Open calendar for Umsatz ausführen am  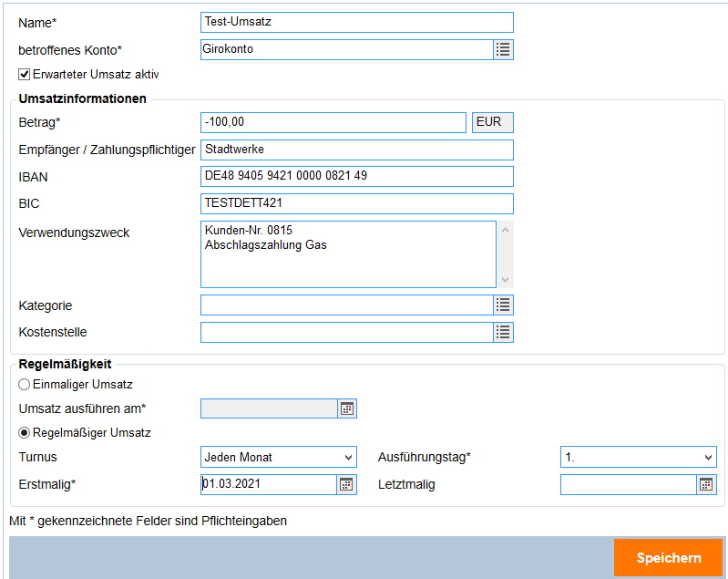(x=346, y=408)
